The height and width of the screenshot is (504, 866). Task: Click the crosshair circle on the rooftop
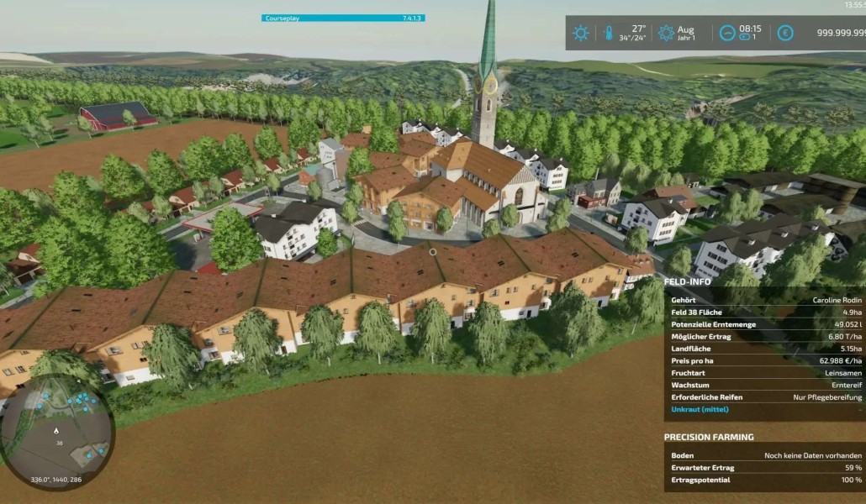(433, 252)
